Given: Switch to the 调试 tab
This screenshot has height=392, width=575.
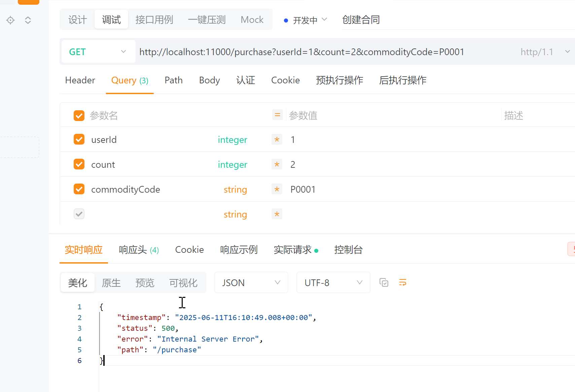Looking at the screenshot, I should (x=111, y=19).
